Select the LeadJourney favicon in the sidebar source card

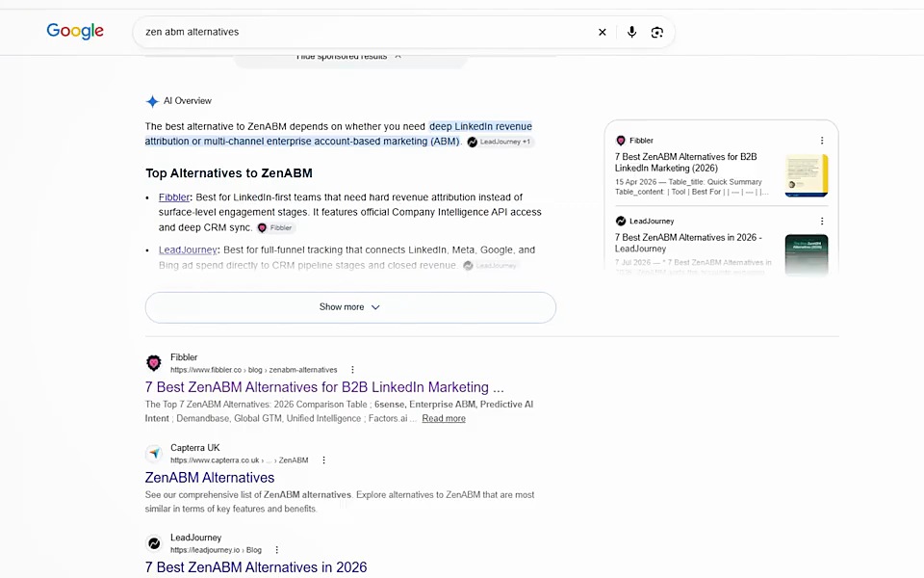point(621,222)
